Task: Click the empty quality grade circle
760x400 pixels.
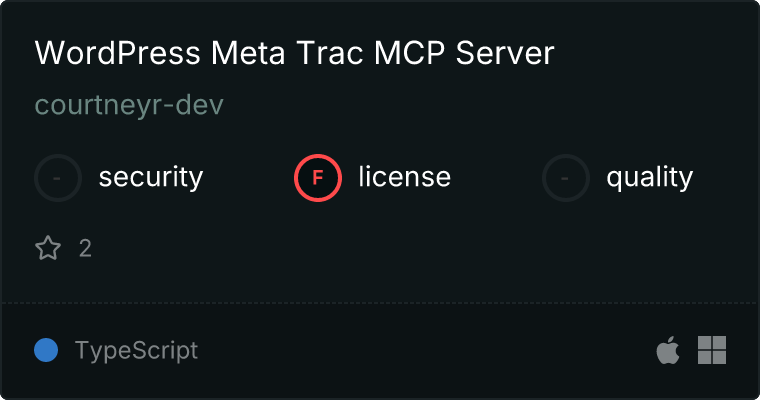Action: pyautogui.click(x=566, y=178)
